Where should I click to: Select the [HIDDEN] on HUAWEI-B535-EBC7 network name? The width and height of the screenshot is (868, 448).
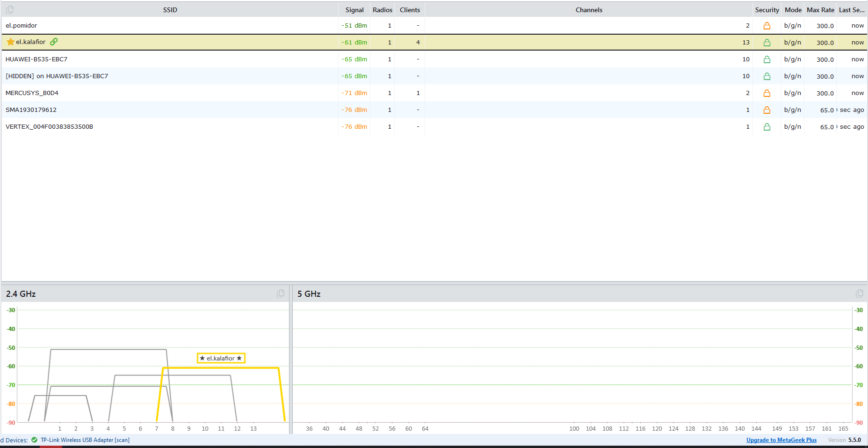pyautogui.click(x=57, y=76)
